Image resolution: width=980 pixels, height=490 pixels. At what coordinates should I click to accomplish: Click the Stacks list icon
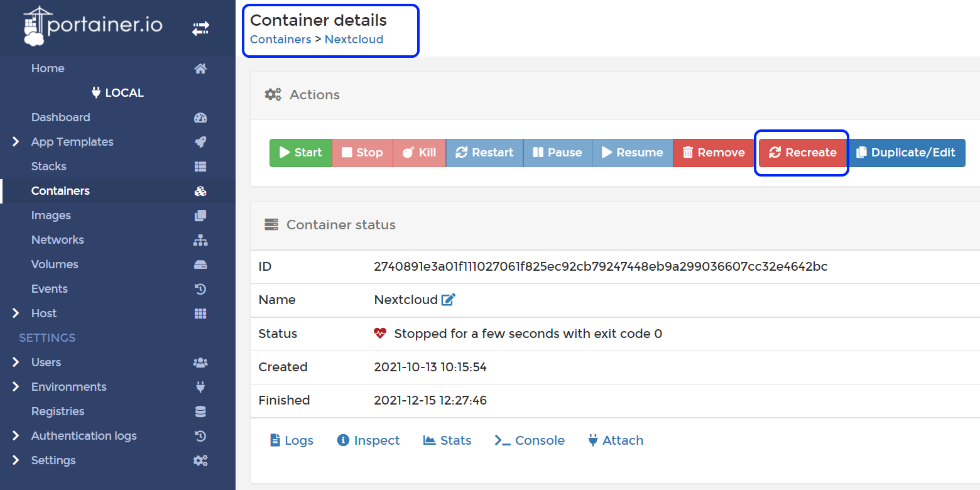pyautogui.click(x=200, y=166)
